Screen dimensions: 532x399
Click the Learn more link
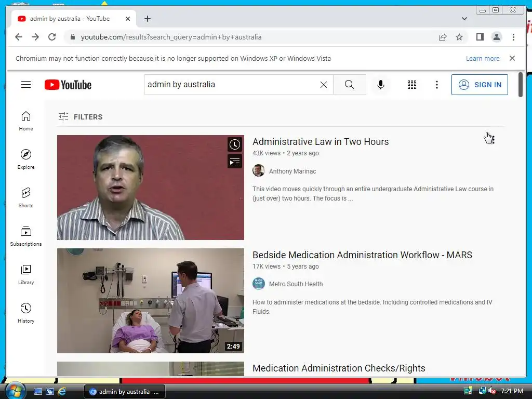483,58
